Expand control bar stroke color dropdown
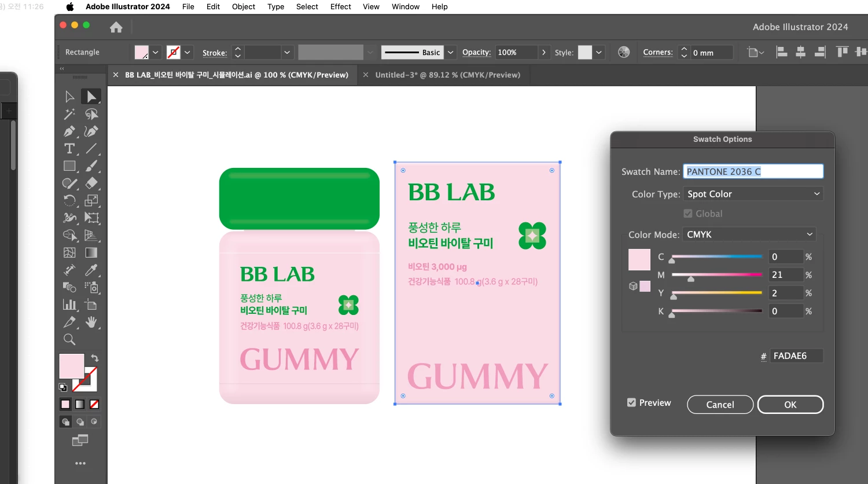The width and height of the screenshot is (868, 484). [187, 52]
